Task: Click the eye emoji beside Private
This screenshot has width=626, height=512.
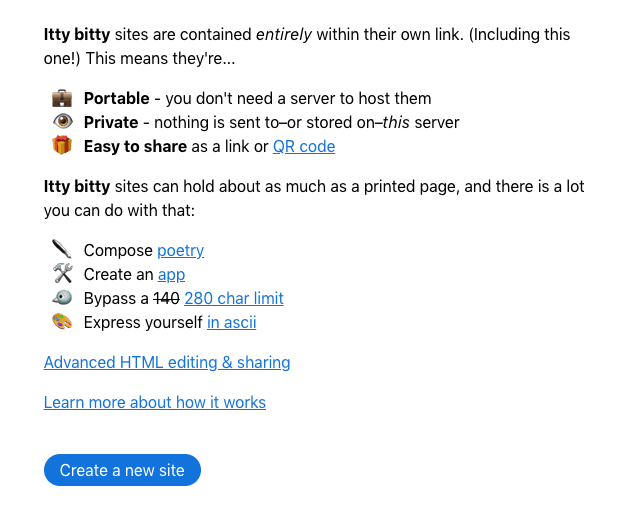Action: pyautogui.click(x=63, y=121)
